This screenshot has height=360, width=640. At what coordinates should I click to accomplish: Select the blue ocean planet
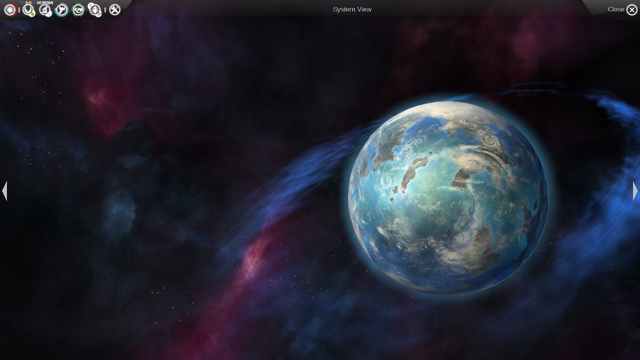pyautogui.click(x=448, y=197)
